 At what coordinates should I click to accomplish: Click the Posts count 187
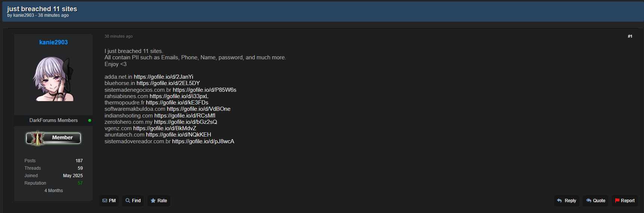(79, 161)
